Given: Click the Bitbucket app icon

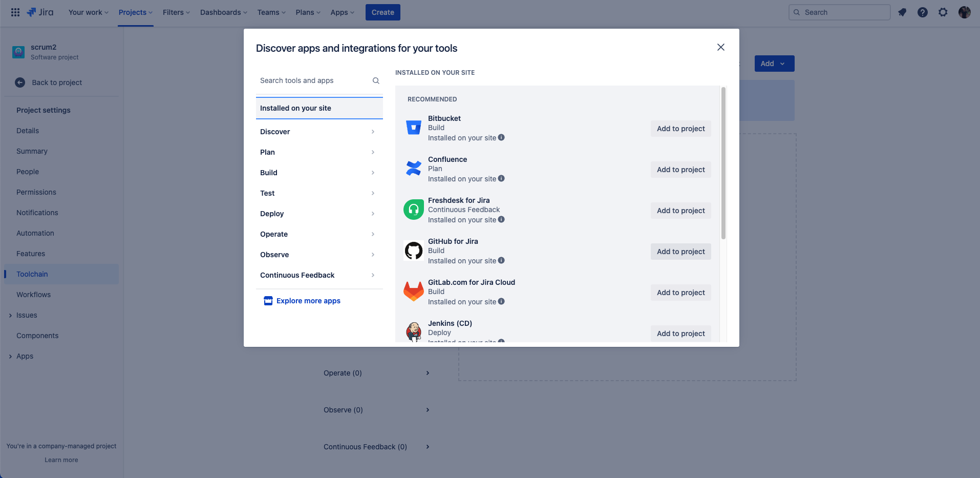Looking at the screenshot, I should 414,128.
